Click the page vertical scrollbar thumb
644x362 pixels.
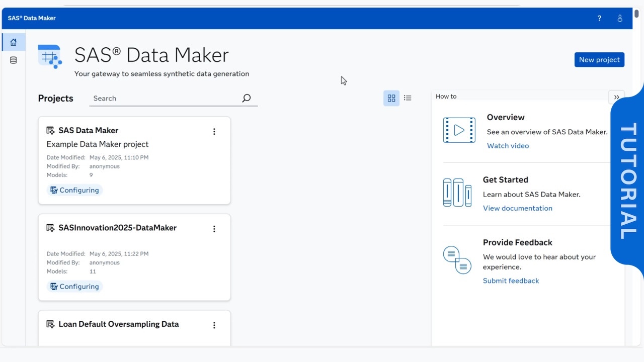[x=636, y=14]
